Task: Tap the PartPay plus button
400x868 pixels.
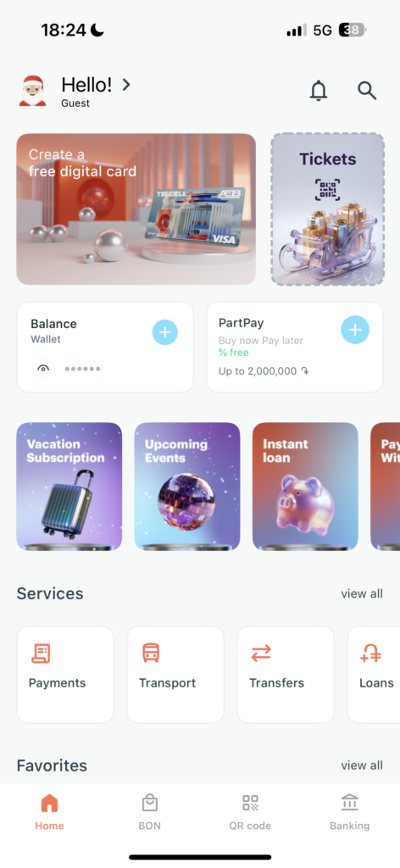Action: point(354,330)
